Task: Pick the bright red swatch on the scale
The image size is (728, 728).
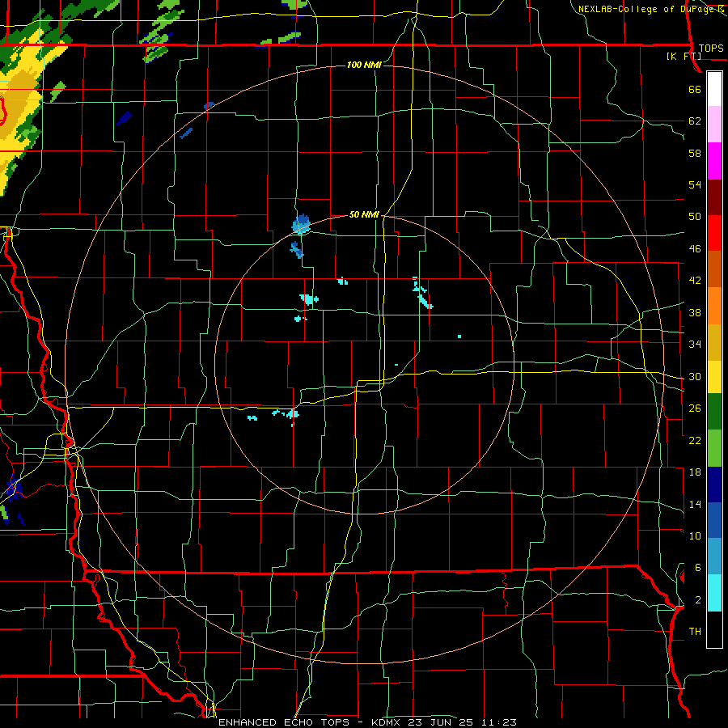Action: [714, 233]
